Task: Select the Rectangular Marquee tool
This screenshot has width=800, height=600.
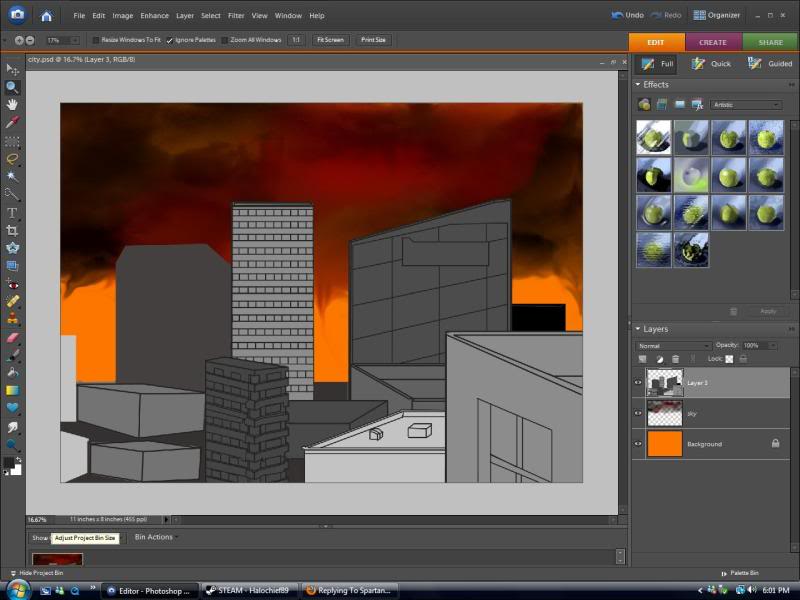Action: coord(12,141)
